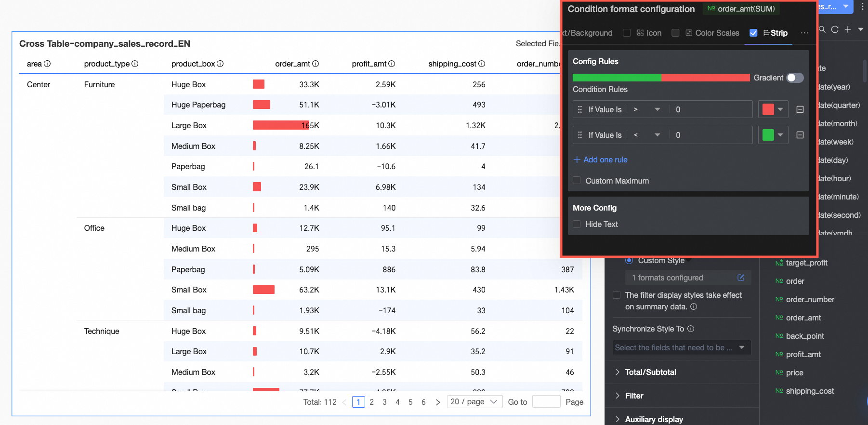868x425 pixels.
Task: Click the green-red color preview bar
Action: pos(661,78)
